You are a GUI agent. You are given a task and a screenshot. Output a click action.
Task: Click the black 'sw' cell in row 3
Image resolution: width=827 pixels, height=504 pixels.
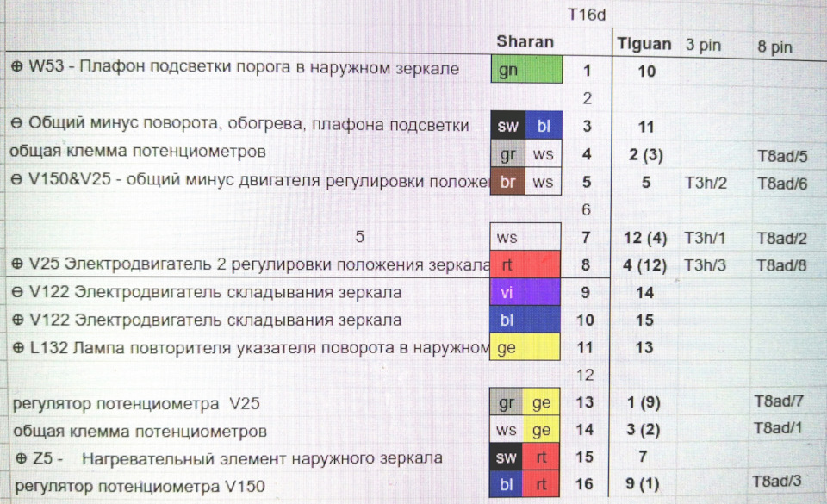click(508, 126)
